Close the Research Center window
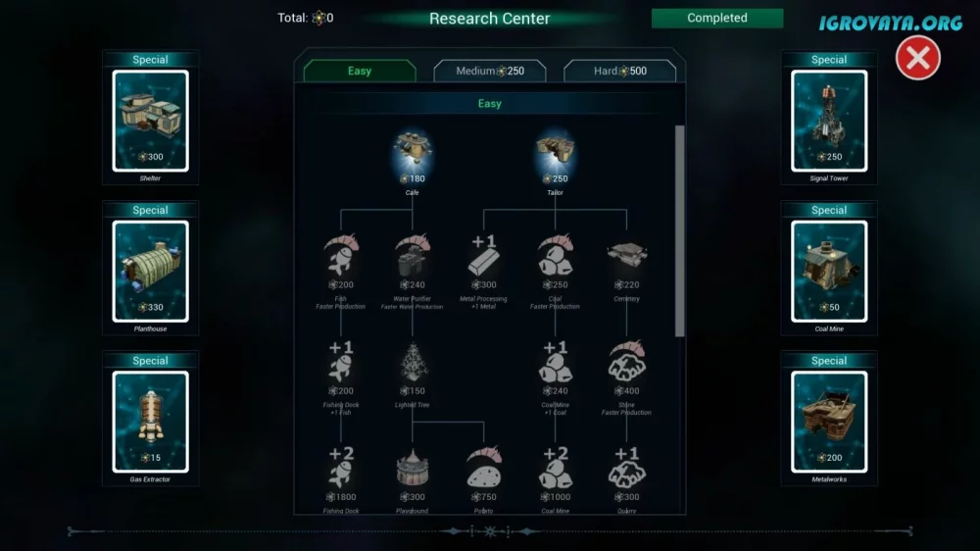 [x=918, y=58]
